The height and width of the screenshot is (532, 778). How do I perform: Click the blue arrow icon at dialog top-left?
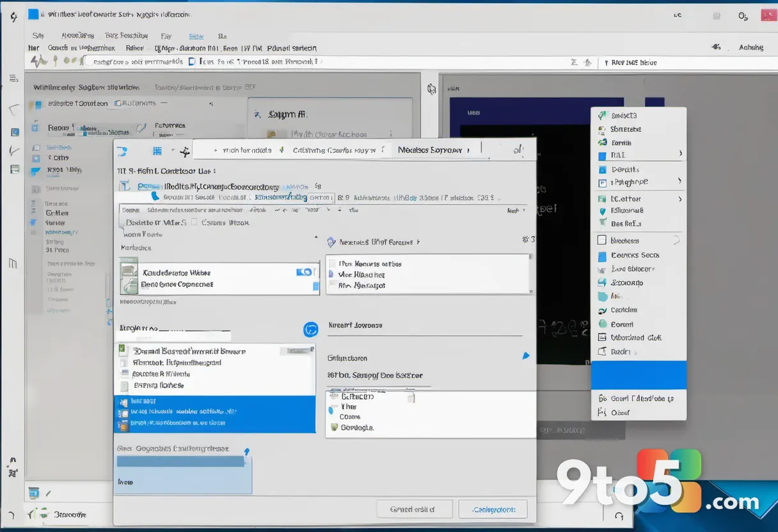click(x=122, y=151)
